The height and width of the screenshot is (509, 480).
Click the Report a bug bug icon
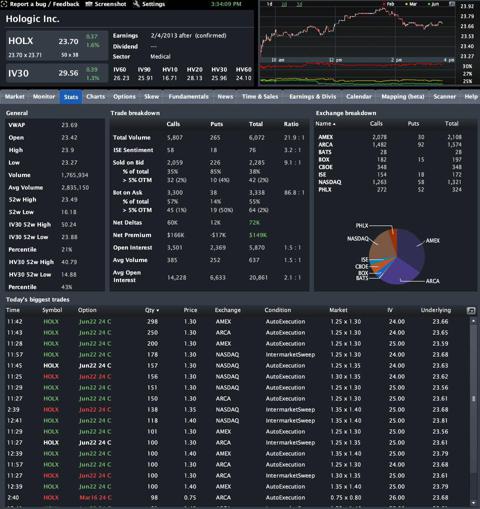pos(4,4)
